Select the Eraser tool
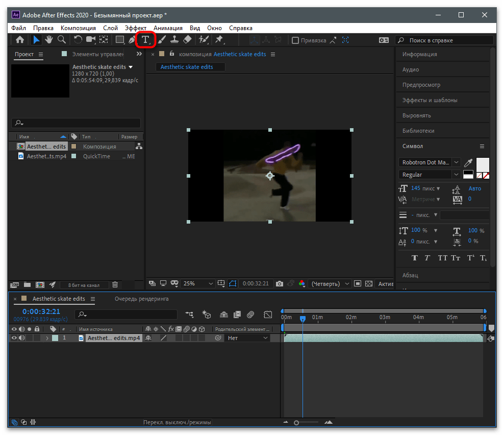 click(x=187, y=39)
